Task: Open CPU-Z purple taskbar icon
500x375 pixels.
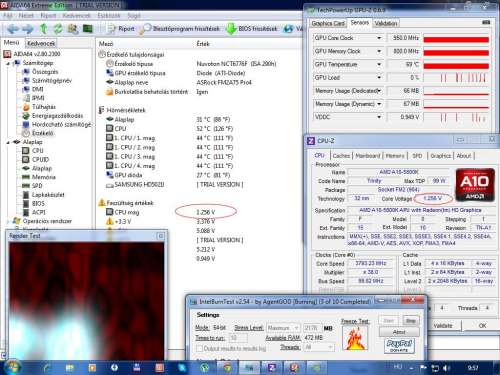Action: pos(272,368)
